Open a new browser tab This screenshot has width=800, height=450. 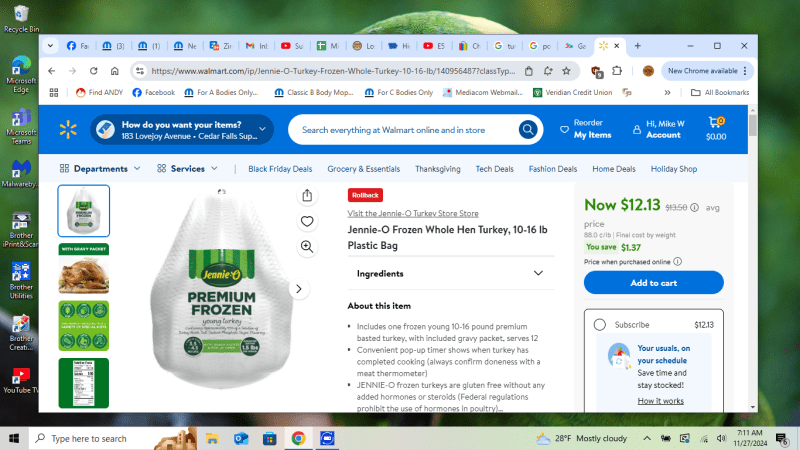coord(637,46)
